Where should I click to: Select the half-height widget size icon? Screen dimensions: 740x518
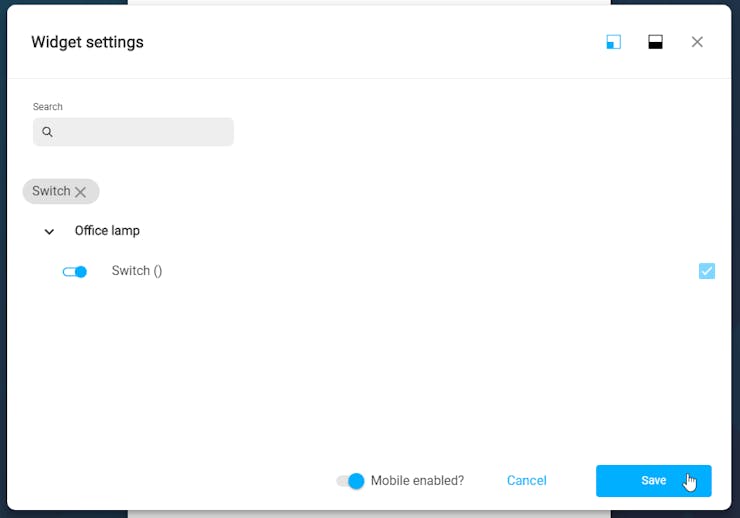tap(655, 42)
